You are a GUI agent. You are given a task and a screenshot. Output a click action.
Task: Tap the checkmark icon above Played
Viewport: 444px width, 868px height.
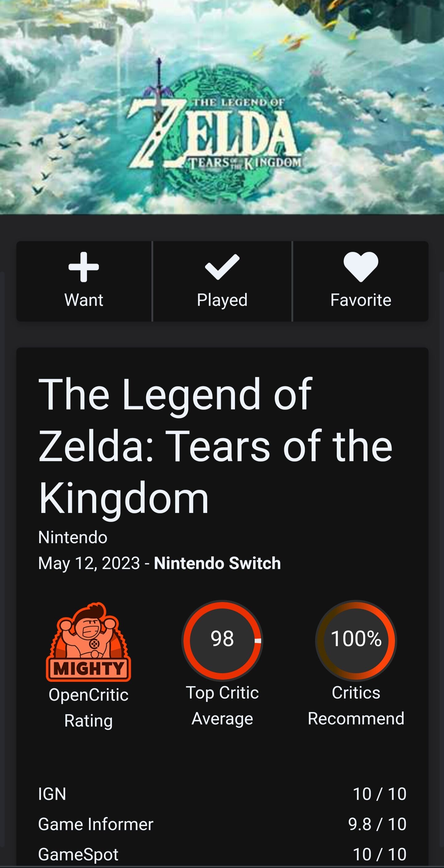(222, 267)
